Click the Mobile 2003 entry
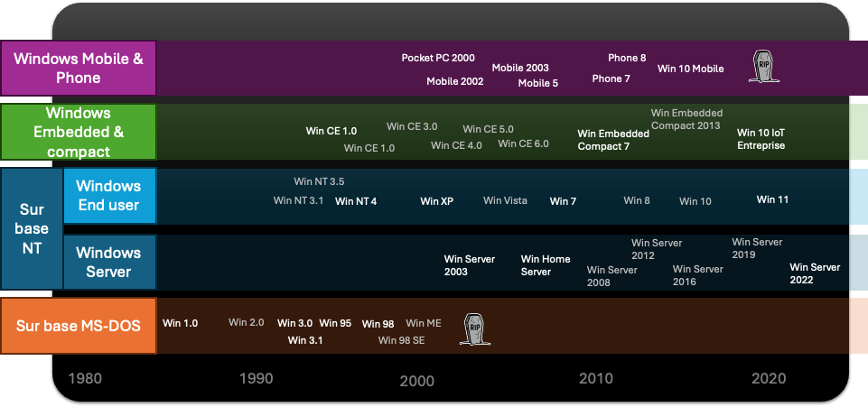Image resolution: width=868 pixels, height=407 pixels. (520, 68)
